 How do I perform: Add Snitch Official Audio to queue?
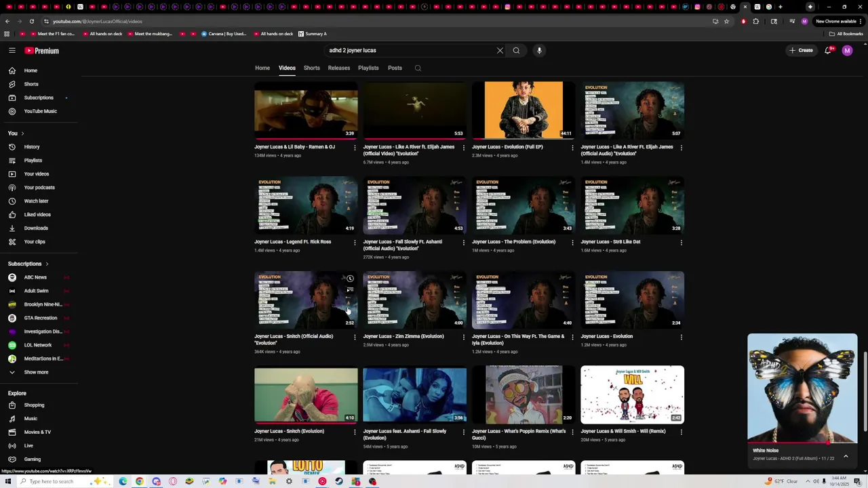coord(350,290)
